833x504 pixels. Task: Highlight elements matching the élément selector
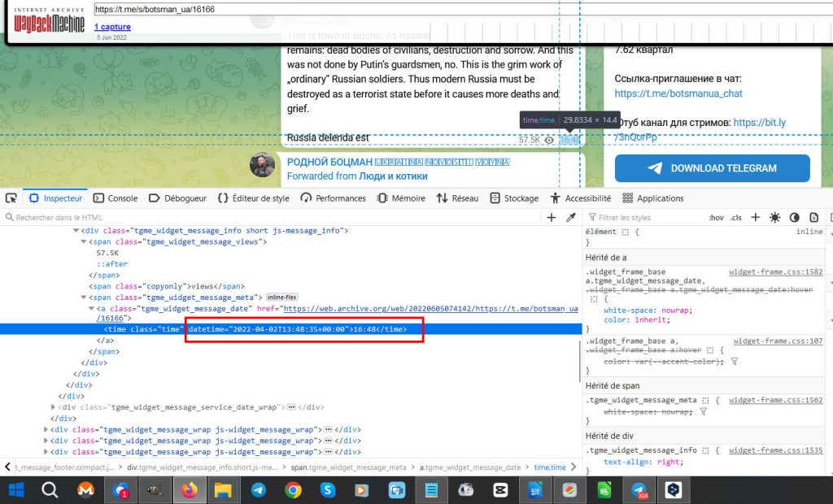tap(626, 232)
